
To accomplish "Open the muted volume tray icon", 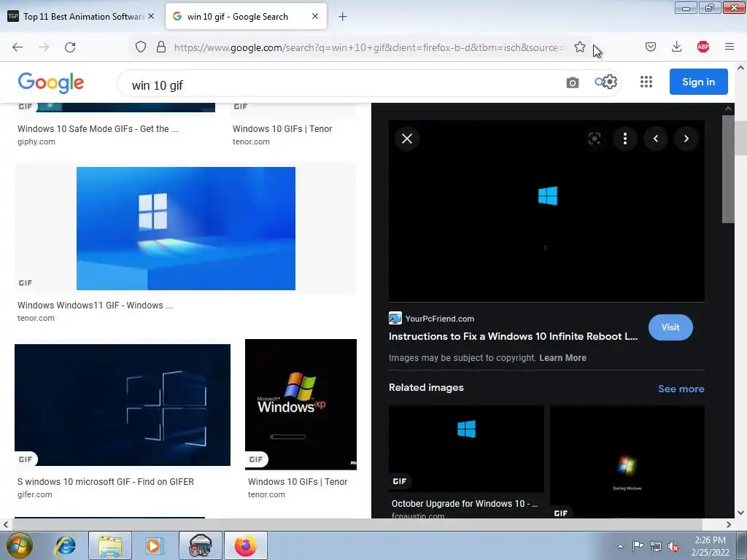I will [673, 546].
